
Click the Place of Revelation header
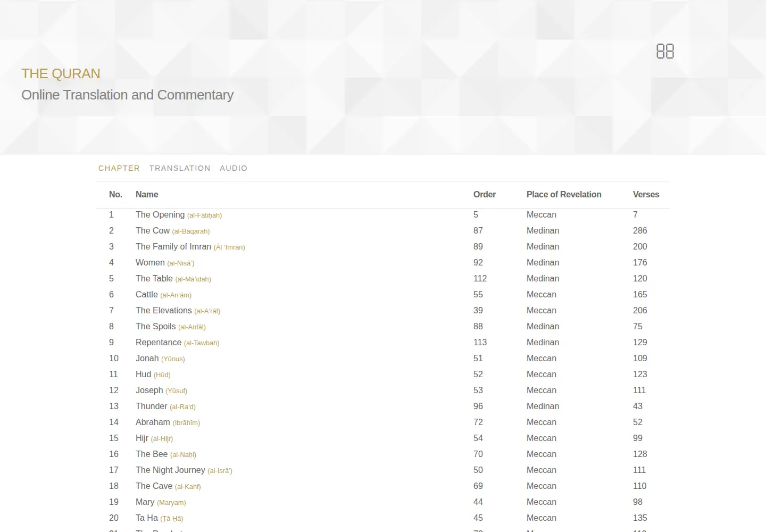[x=564, y=195]
